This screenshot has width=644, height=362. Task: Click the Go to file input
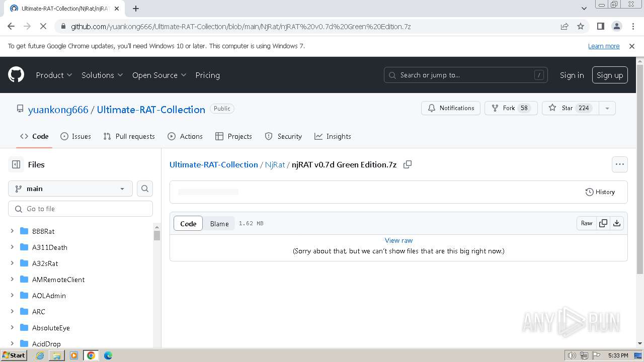click(80, 209)
